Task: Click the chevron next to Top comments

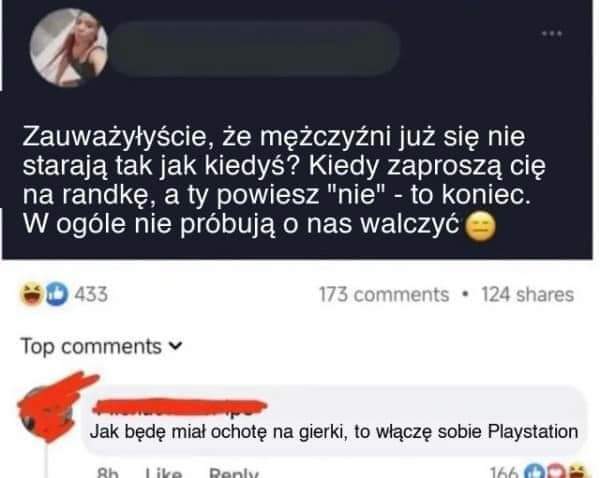Action: (x=176, y=346)
